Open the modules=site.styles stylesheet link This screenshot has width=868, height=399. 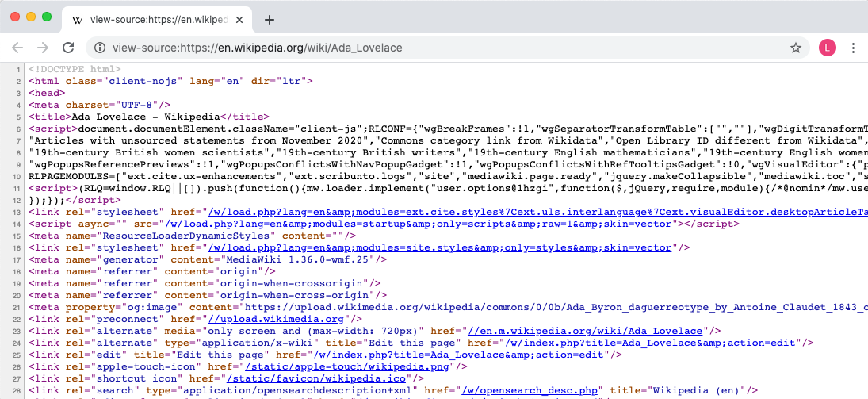(440, 247)
